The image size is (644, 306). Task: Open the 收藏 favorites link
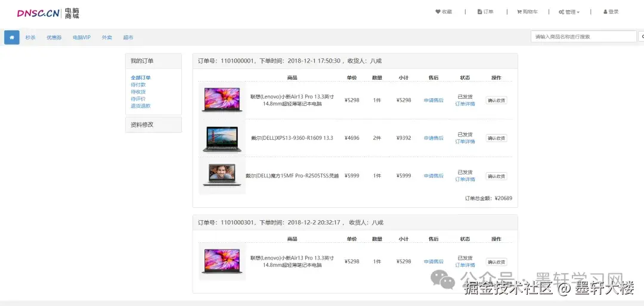pyautogui.click(x=444, y=12)
